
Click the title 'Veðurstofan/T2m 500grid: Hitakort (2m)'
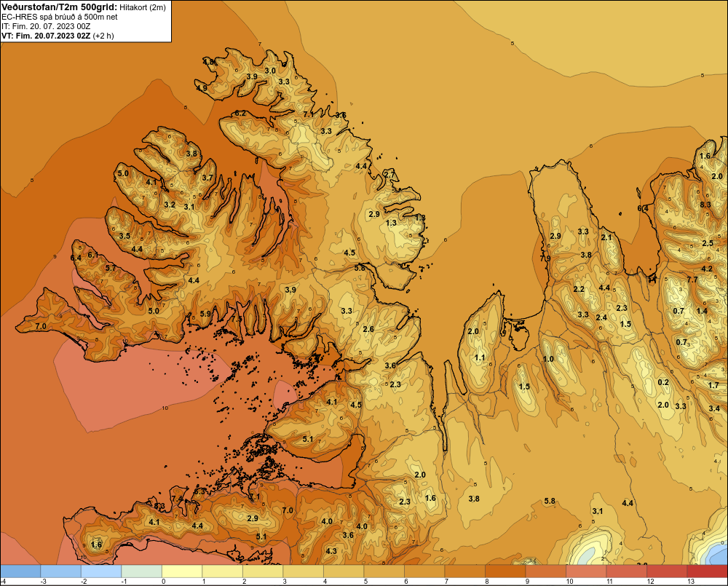pyautogui.click(x=84, y=7)
